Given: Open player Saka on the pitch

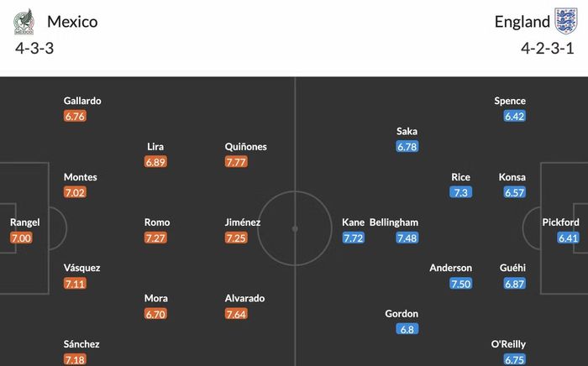Looking at the screenshot, I should [x=407, y=131].
